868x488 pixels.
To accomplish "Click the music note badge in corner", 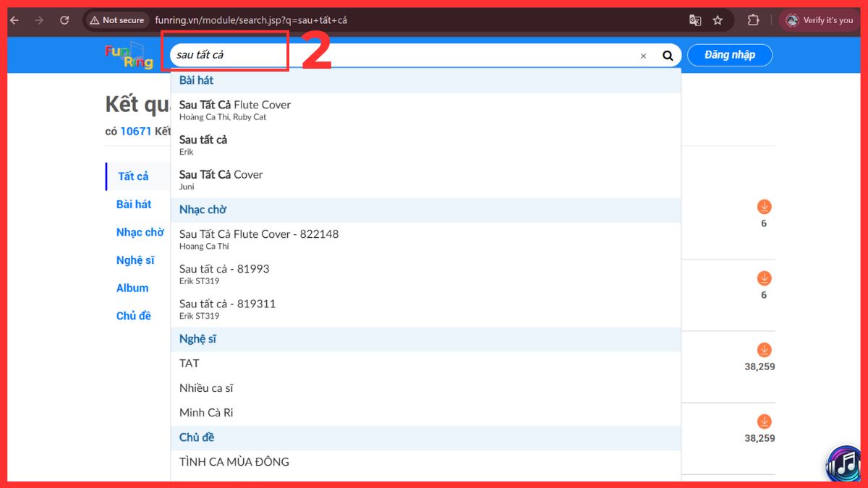I will coord(844,463).
